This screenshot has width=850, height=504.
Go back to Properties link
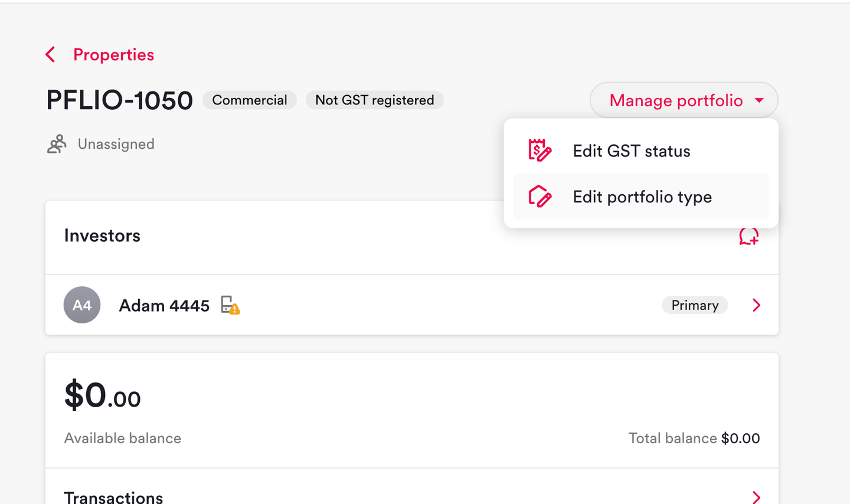point(113,55)
